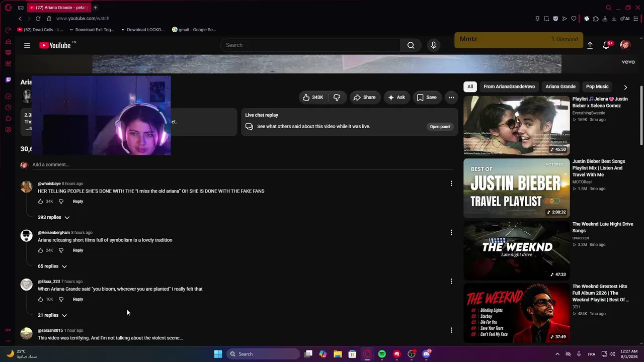Viewport: 644px width, 362px height.
Task: Open the Easy Setup settings icon
Action: click(636, 19)
